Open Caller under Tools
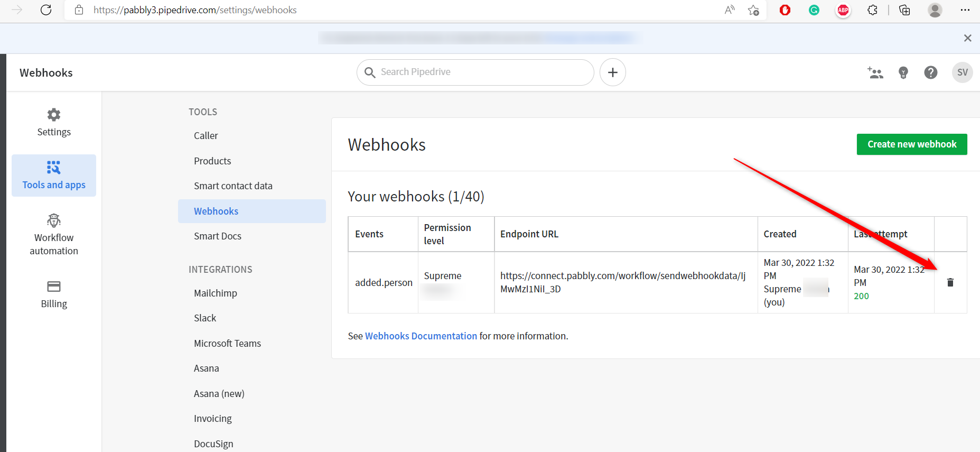The image size is (980, 452). tap(206, 136)
